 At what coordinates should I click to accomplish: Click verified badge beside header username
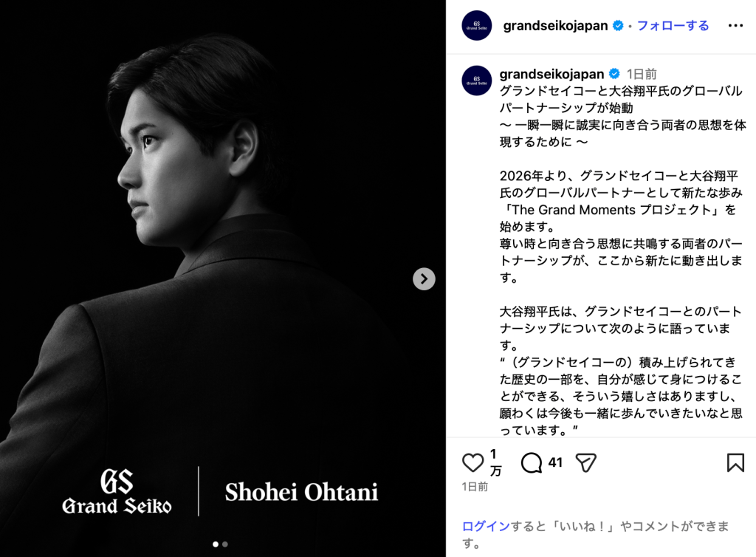[x=618, y=26]
